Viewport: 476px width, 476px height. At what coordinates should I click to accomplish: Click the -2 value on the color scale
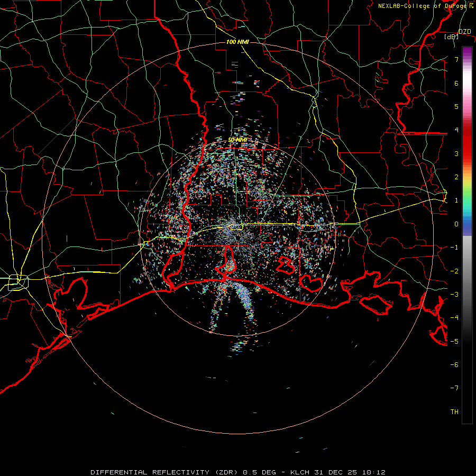tap(454, 271)
